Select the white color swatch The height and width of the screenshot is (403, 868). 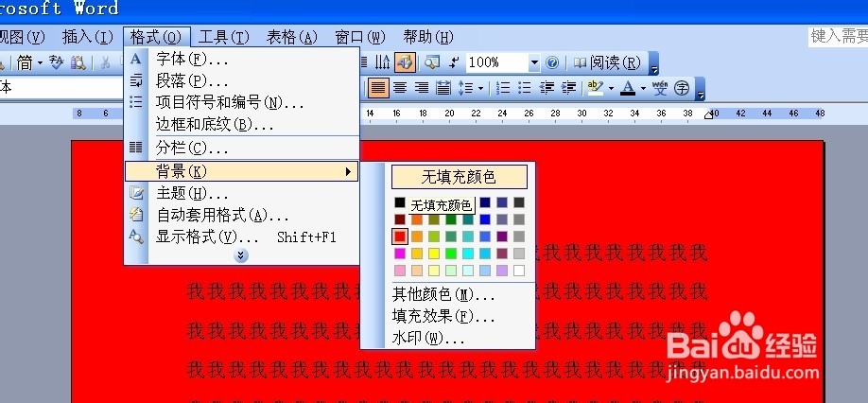click(x=519, y=271)
